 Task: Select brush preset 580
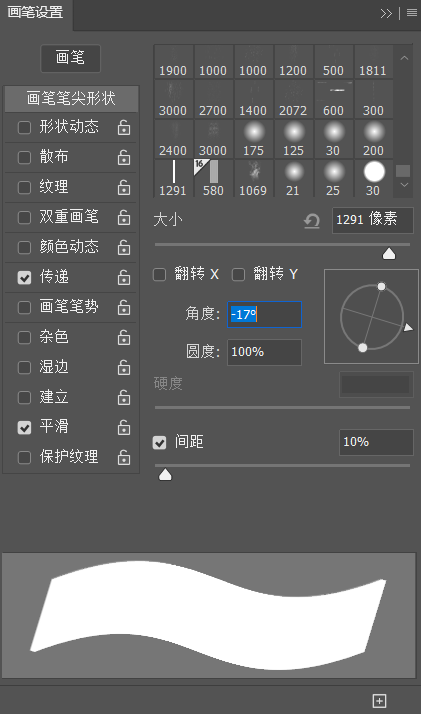(x=213, y=179)
